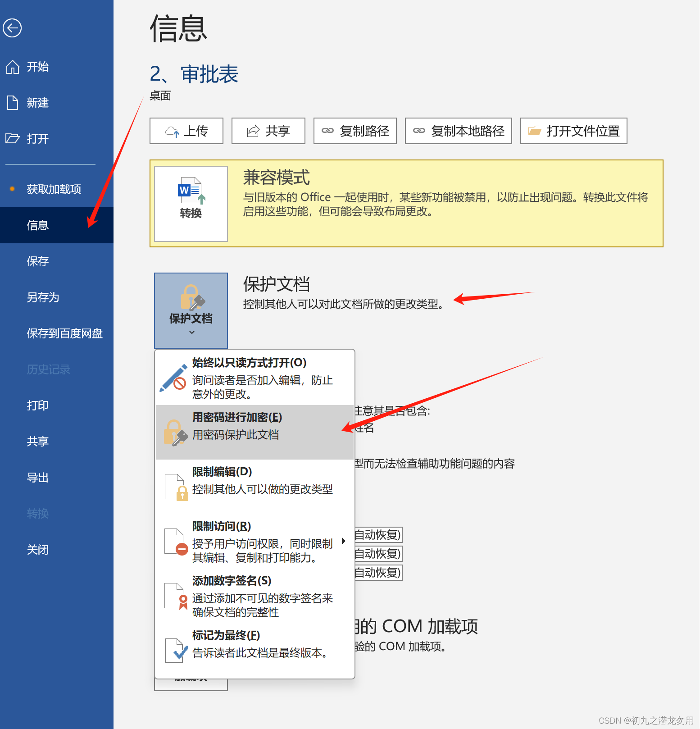This screenshot has height=729, width=700.
Task: Open 限制访问(R) menu entry
Action: (x=255, y=542)
